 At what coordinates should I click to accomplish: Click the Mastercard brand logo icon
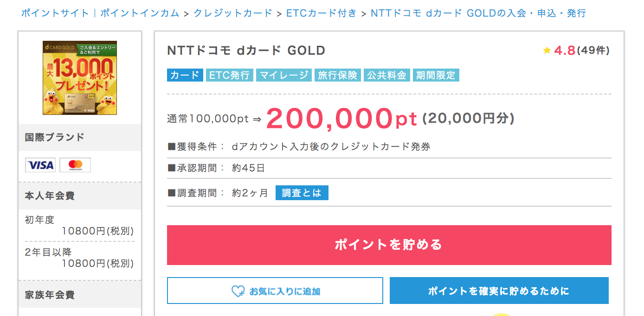(x=75, y=165)
